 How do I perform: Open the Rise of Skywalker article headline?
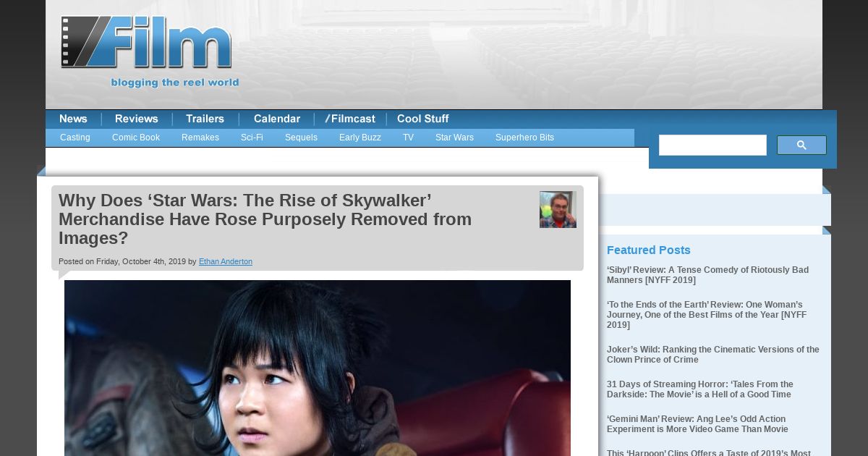click(x=265, y=219)
